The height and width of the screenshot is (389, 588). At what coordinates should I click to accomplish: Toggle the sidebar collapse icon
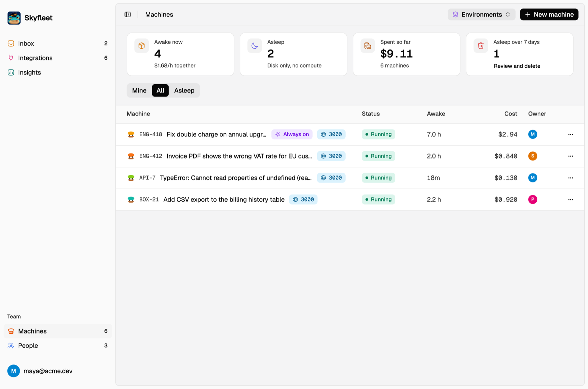[128, 14]
